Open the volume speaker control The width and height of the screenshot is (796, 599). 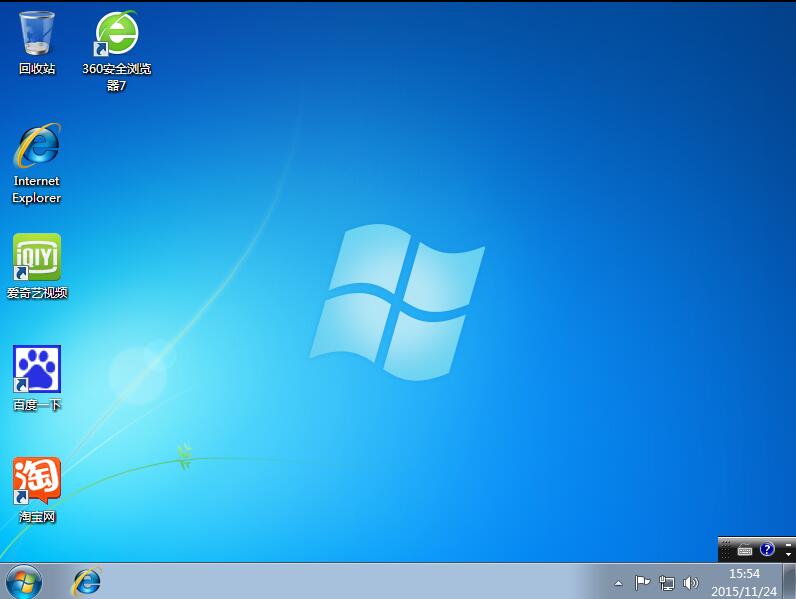click(x=690, y=582)
